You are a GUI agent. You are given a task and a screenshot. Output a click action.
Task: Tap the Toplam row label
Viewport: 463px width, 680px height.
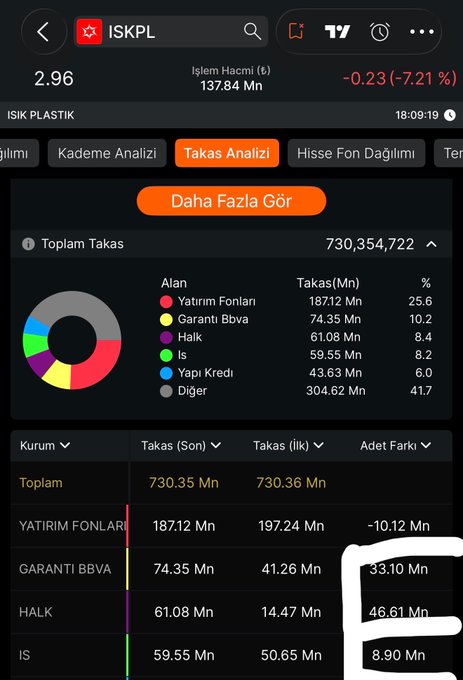(41, 483)
